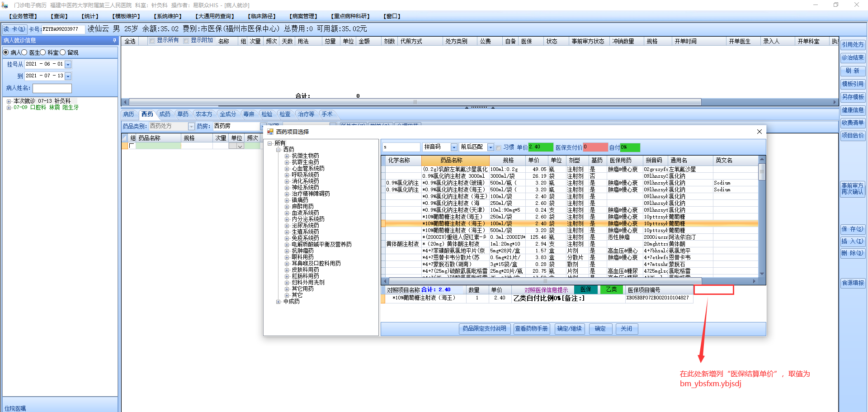Open the 挂号从 date dropdown
The height and width of the screenshot is (412, 868).
[x=68, y=65]
